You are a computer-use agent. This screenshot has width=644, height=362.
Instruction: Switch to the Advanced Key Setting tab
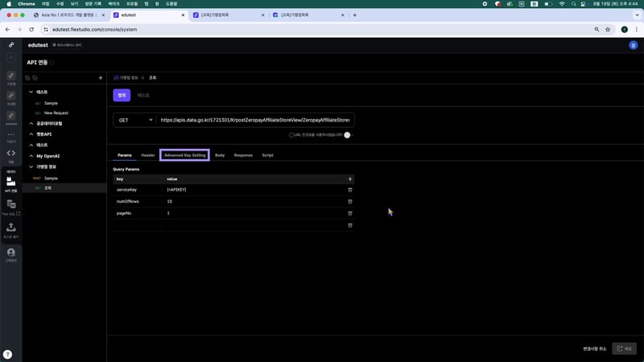[185, 154]
